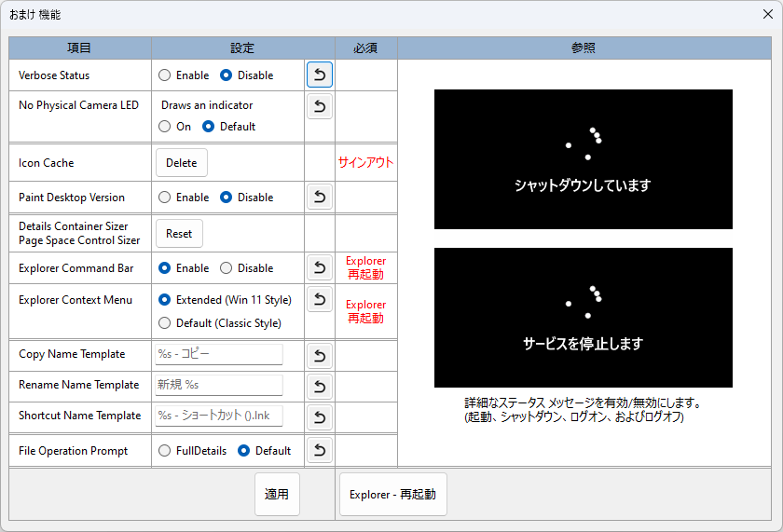Click the red サインアウト requirement text
Screen dimensions: 783x532
(366, 162)
